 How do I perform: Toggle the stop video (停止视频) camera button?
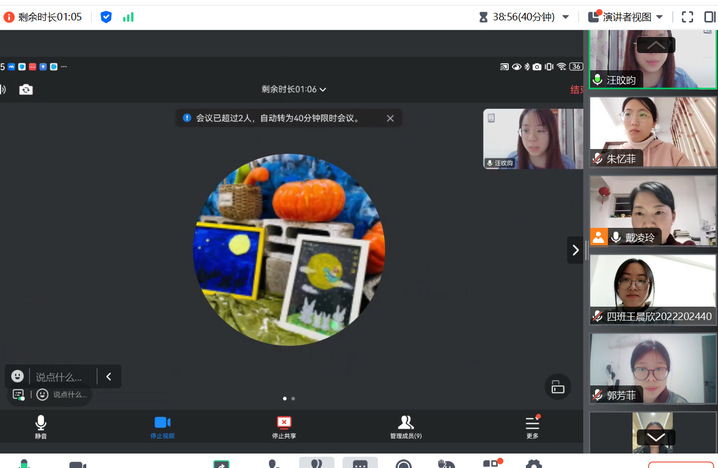pos(162,423)
